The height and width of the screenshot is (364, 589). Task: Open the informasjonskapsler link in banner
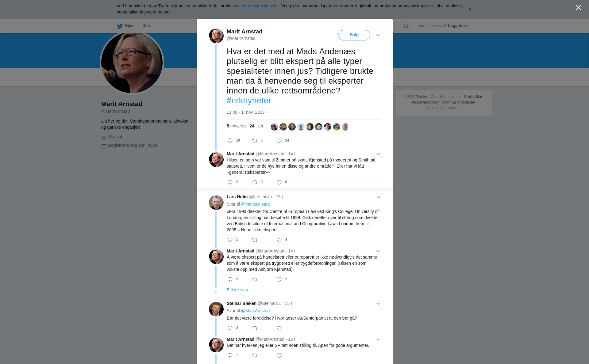tap(260, 6)
